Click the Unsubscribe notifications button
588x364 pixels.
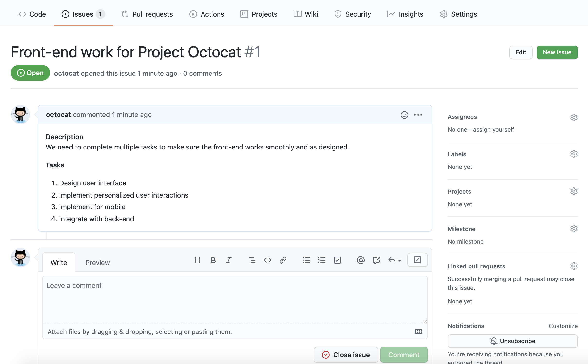(513, 340)
